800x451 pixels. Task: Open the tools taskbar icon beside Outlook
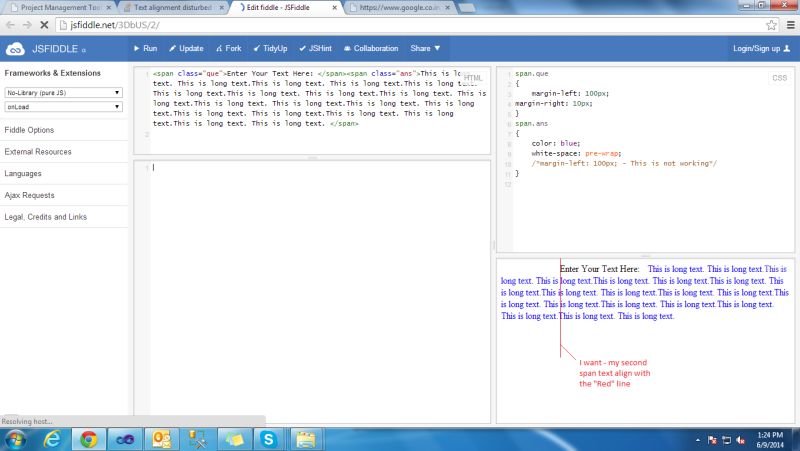(x=197, y=439)
